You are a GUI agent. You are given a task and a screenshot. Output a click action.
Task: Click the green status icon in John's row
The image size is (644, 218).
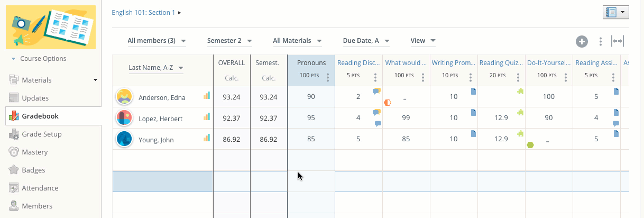pos(530,145)
